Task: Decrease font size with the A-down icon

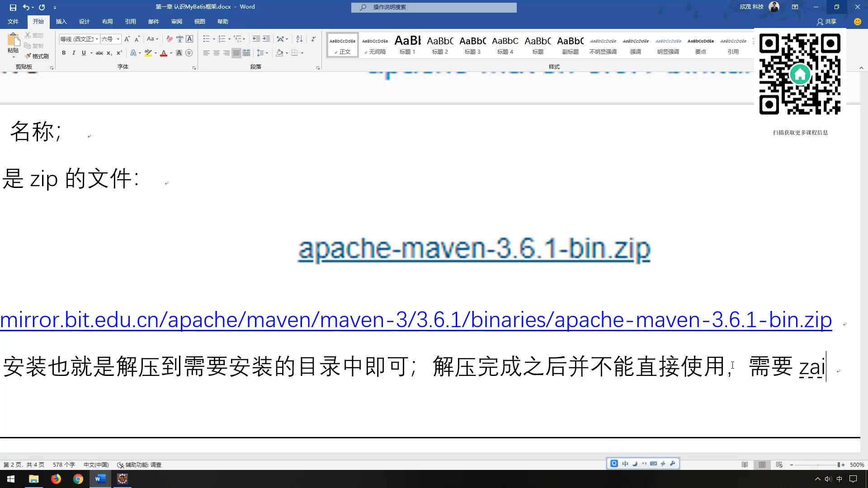Action: (x=137, y=39)
